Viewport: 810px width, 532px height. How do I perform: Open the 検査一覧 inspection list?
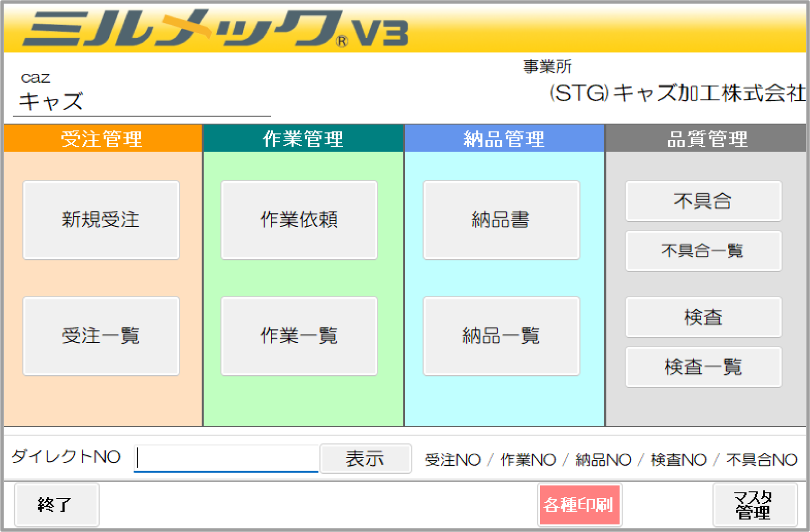(703, 367)
